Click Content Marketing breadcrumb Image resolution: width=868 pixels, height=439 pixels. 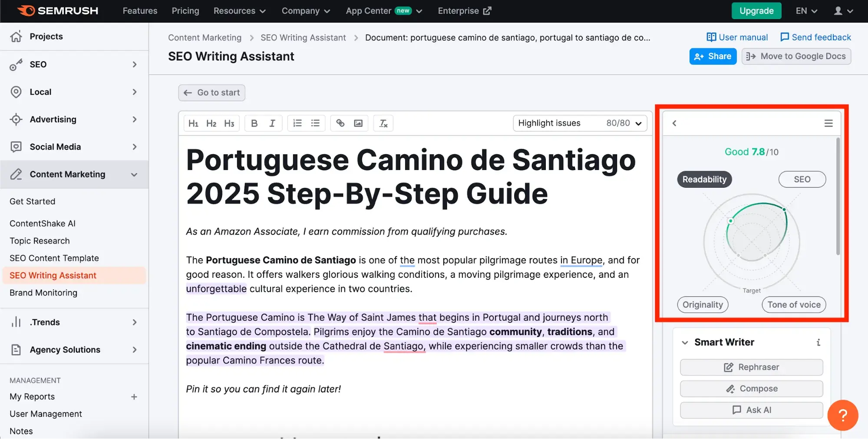205,38
